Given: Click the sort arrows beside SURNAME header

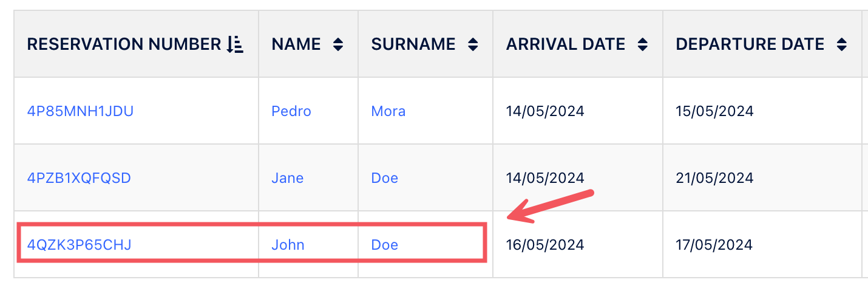Looking at the screenshot, I should (x=473, y=44).
